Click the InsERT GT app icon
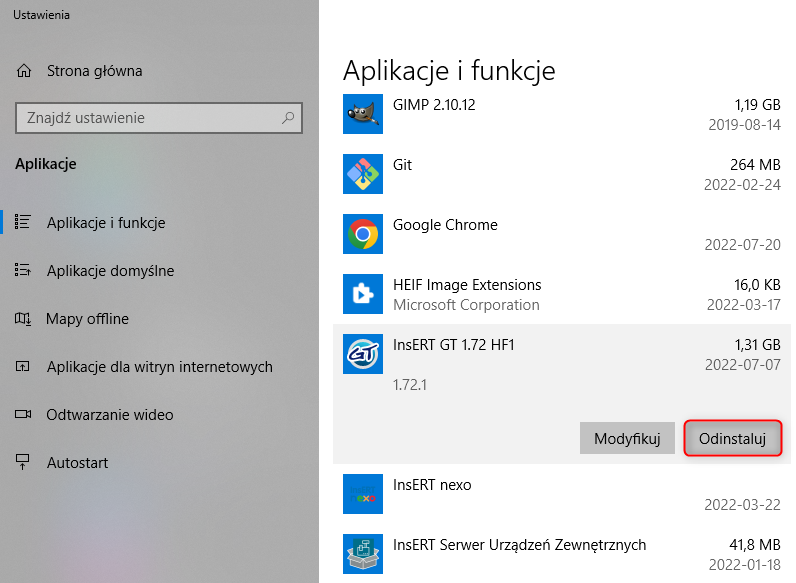This screenshot has height=583, width=796. tap(362, 353)
